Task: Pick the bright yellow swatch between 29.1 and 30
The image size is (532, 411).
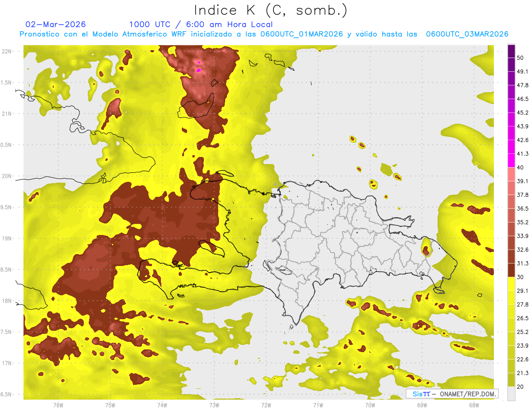Action: click(x=511, y=284)
